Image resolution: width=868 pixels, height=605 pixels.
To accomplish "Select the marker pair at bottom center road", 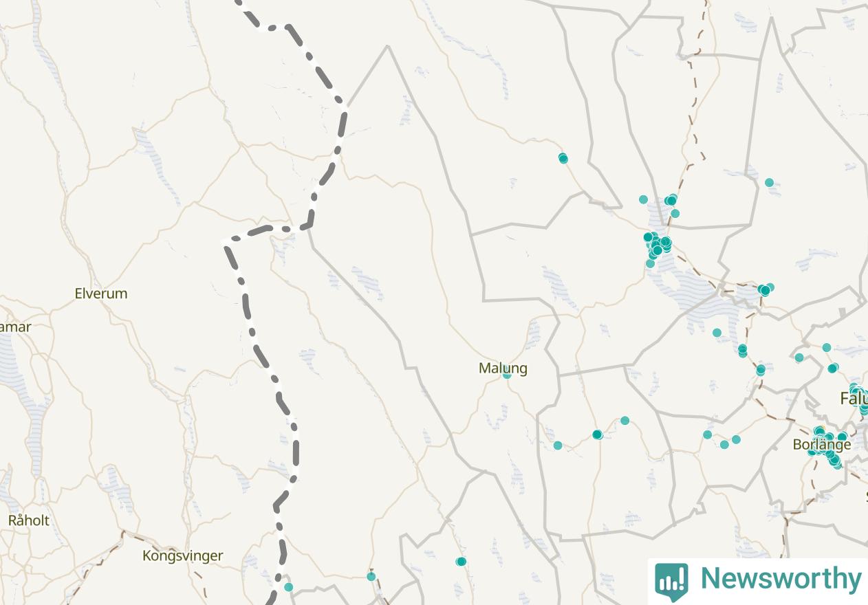I will 461,562.
